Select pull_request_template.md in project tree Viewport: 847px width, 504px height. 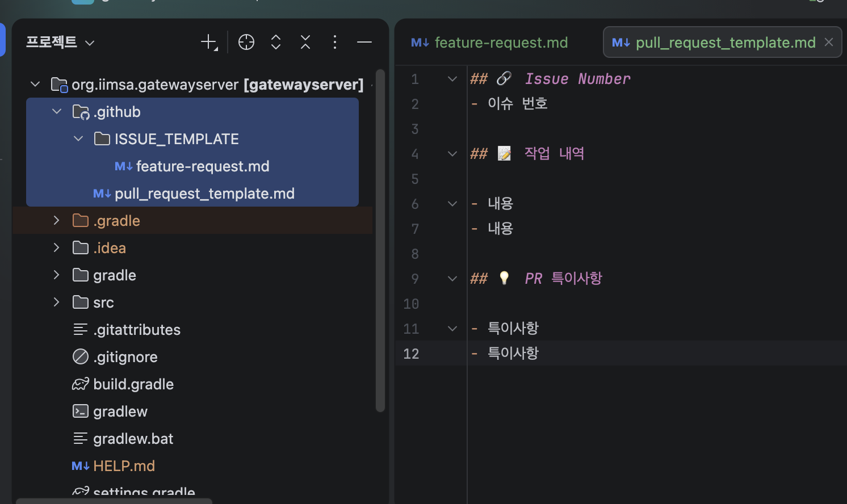point(204,194)
